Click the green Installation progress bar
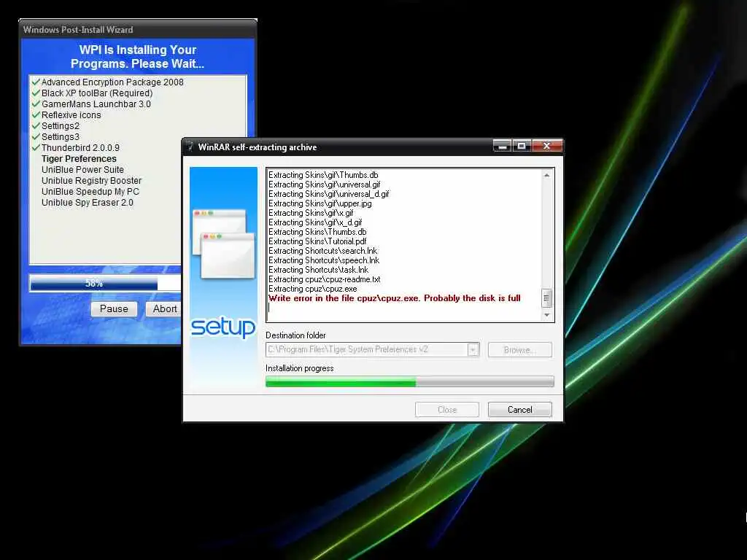Screen dimensions: 747x560 [x=410, y=381]
